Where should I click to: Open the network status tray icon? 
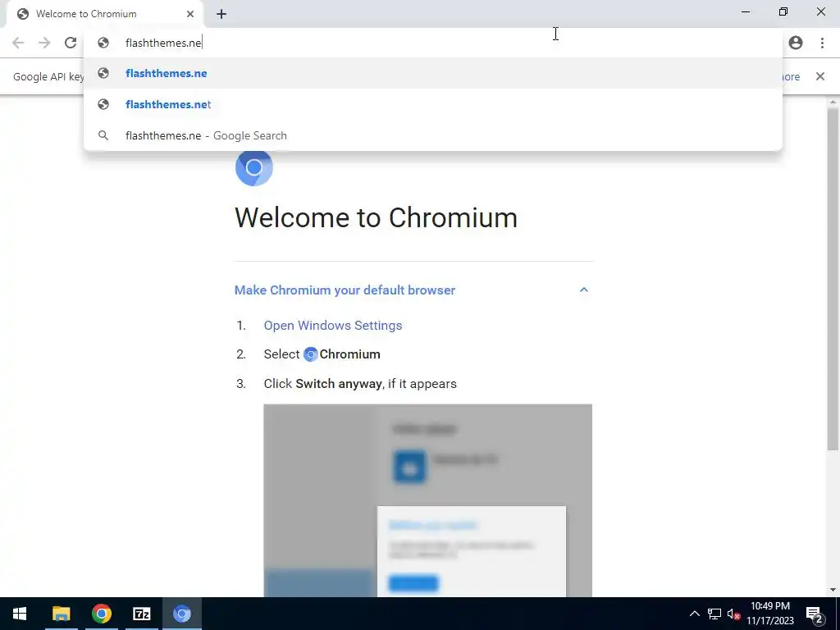point(714,614)
